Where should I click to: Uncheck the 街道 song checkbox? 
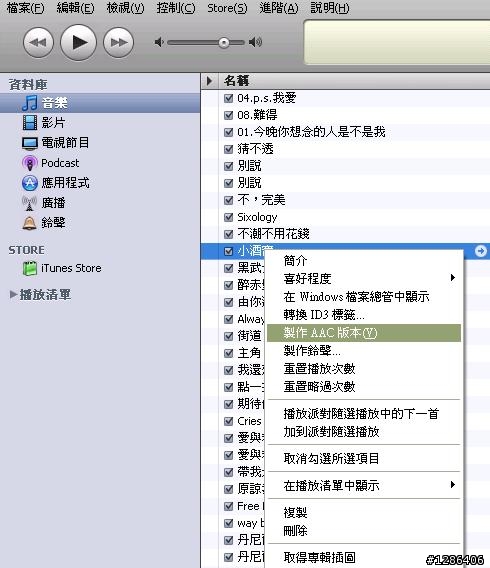click(228, 336)
